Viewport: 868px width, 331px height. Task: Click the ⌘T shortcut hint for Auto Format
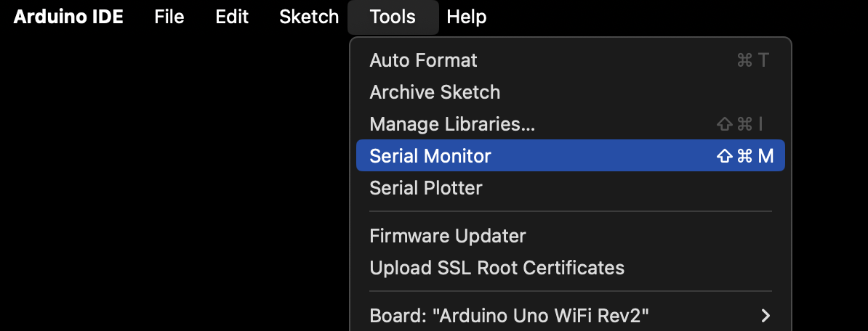point(753,60)
